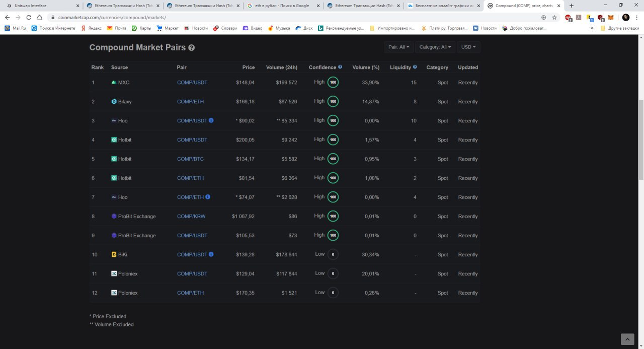Open MXC COMP/USDT pair link
Image resolution: width=644 pixels, height=349 pixels.
(192, 82)
